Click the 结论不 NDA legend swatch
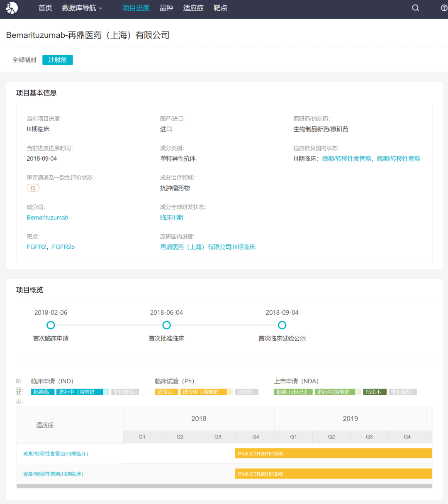448x504 pixels. coord(375,392)
